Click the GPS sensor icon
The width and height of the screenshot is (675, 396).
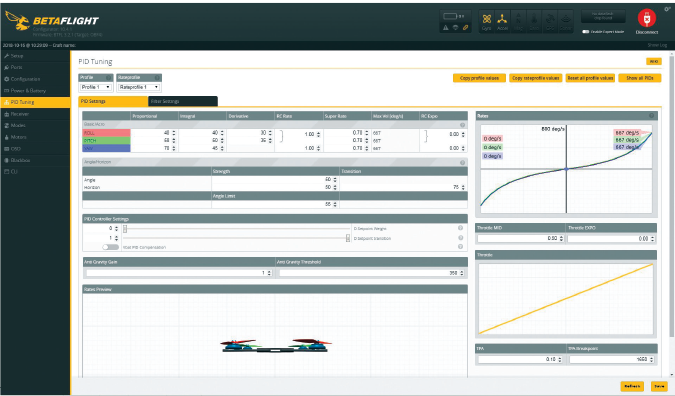point(550,21)
